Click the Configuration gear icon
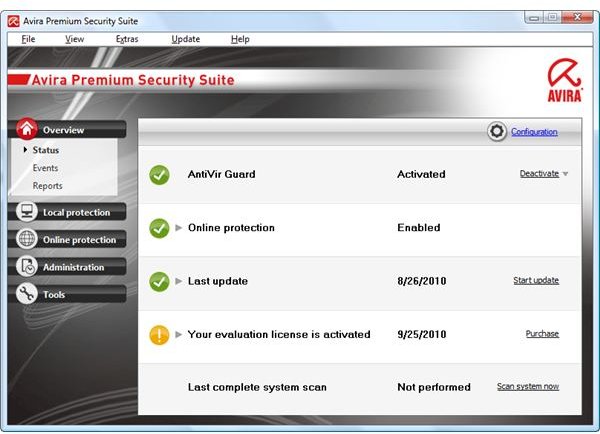 coord(497,132)
